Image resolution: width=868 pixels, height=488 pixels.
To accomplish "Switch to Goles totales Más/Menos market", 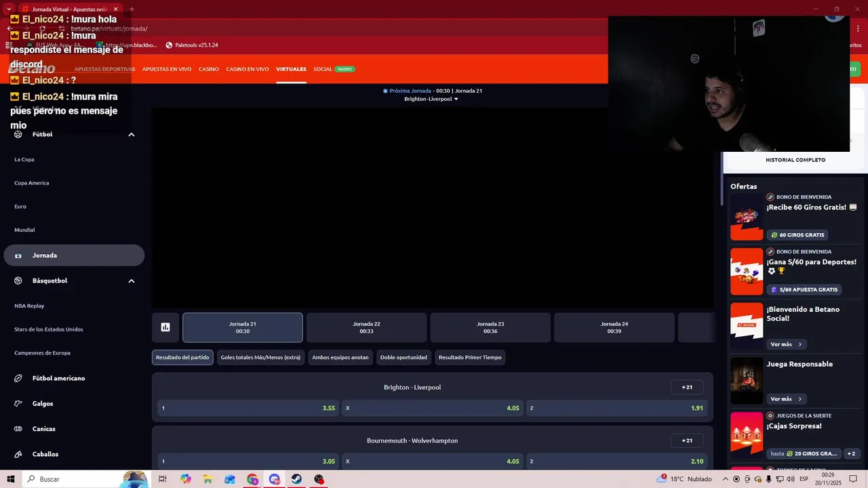I will [x=260, y=357].
